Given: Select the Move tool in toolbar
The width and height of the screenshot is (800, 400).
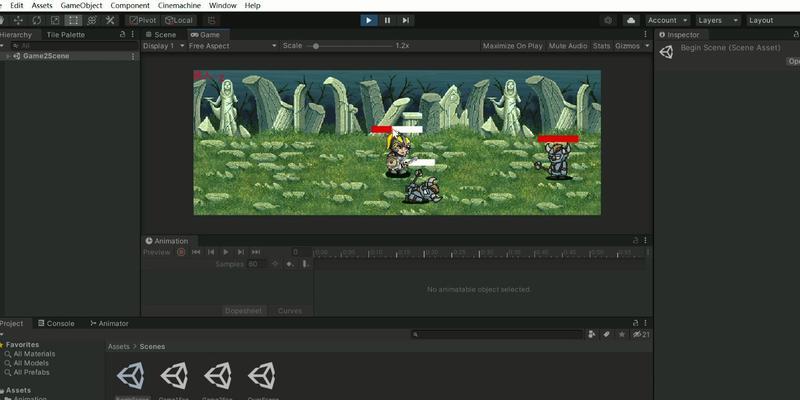Looking at the screenshot, I should 18,20.
